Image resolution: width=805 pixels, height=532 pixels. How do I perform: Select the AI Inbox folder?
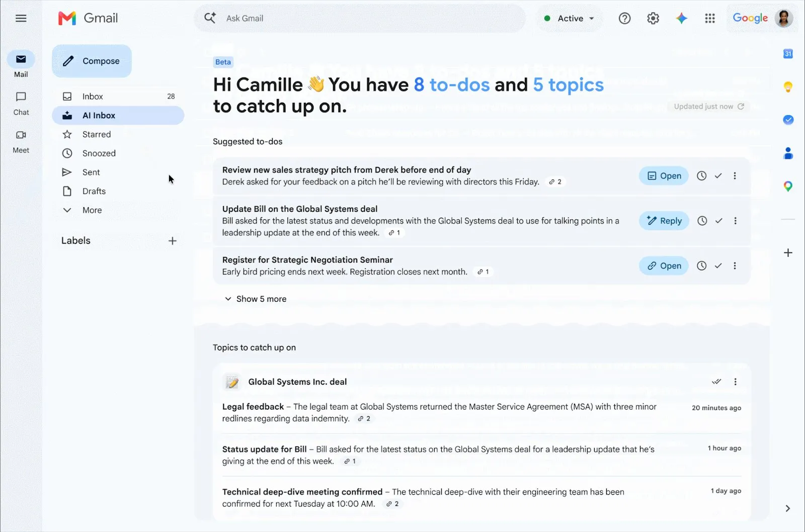[x=118, y=116]
